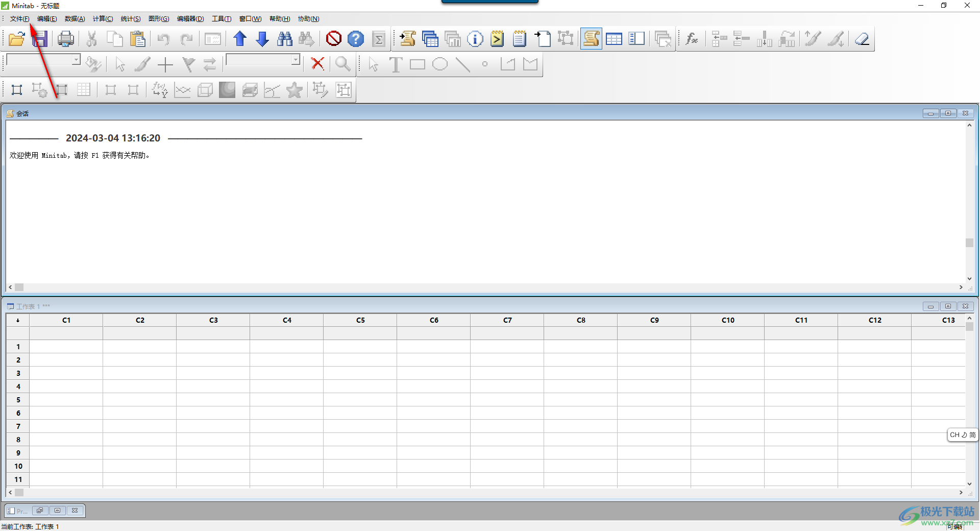Click the worksheet horizontal scroll right arrow
This screenshot has width=980, height=531.
tap(961, 493)
